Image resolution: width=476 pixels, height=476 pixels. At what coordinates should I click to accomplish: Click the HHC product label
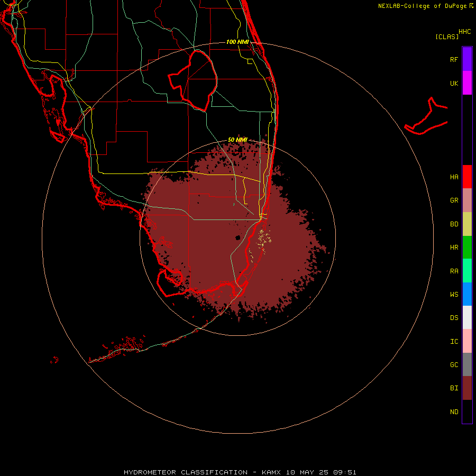coord(465,32)
